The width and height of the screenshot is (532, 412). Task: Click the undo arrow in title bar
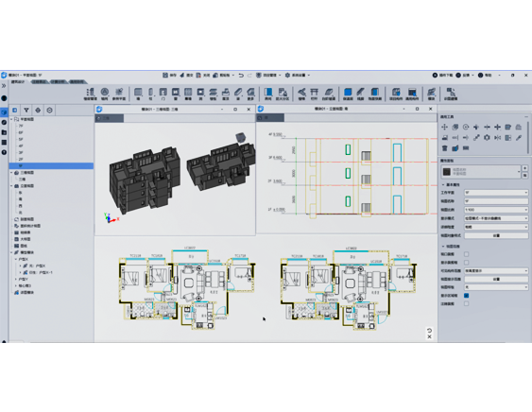(x=241, y=75)
